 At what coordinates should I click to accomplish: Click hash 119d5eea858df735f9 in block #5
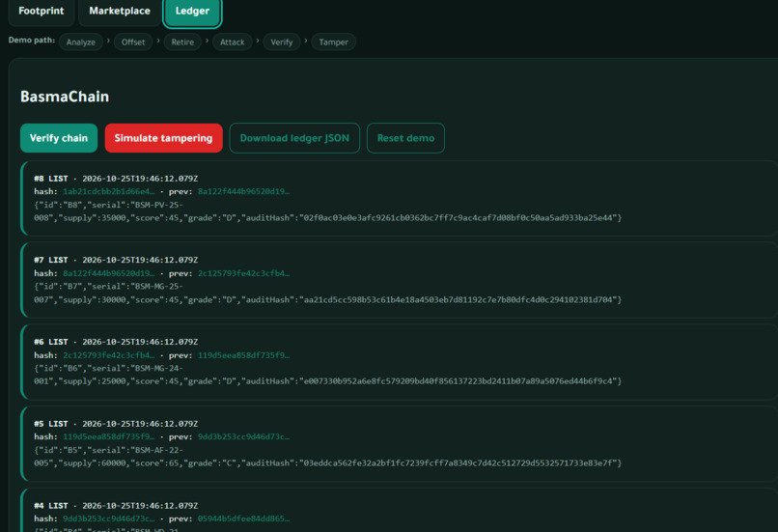[x=109, y=436]
